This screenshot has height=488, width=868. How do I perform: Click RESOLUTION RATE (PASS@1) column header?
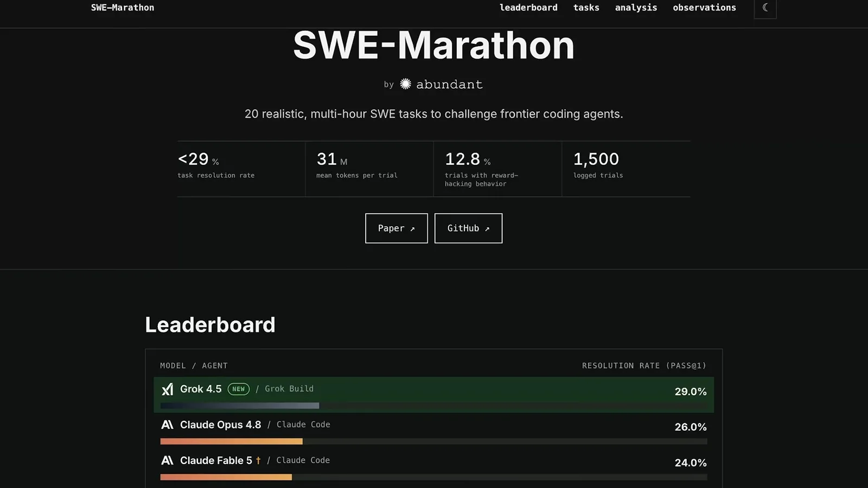click(x=644, y=365)
